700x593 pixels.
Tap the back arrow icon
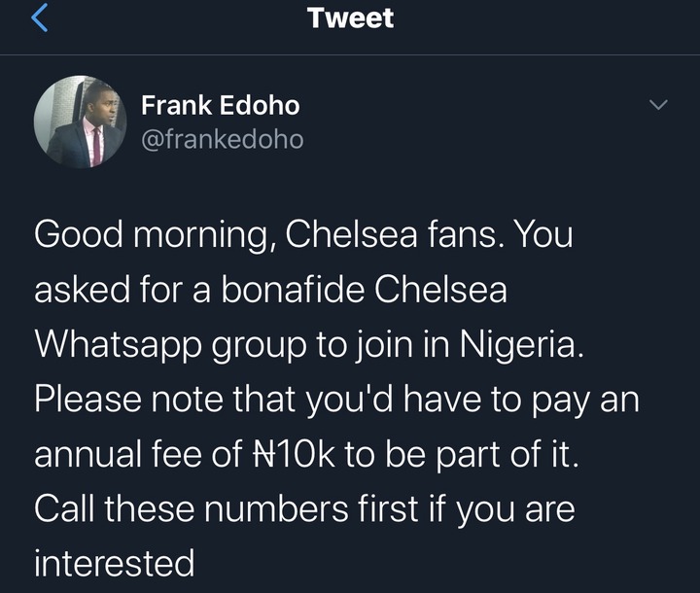(40, 18)
